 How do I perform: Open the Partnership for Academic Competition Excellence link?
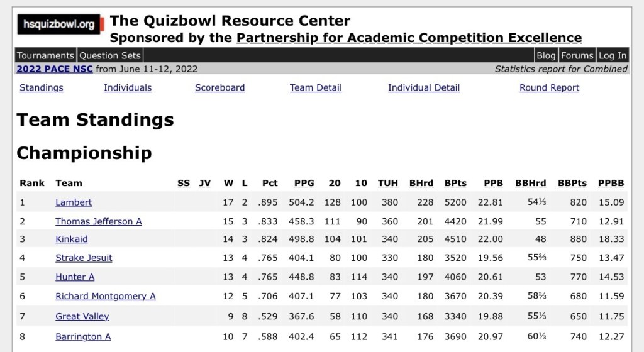(409, 38)
